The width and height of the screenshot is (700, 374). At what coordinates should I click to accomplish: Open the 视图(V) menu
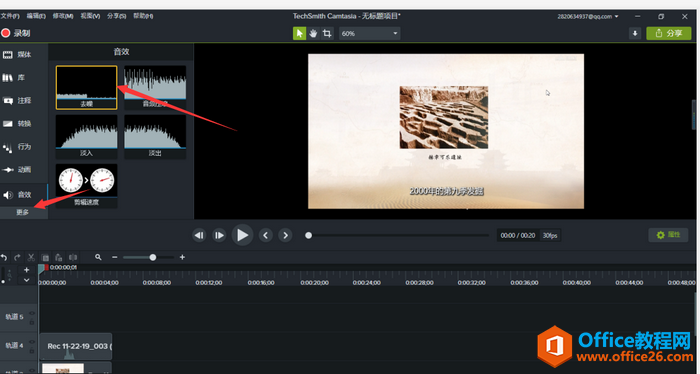(x=90, y=16)
